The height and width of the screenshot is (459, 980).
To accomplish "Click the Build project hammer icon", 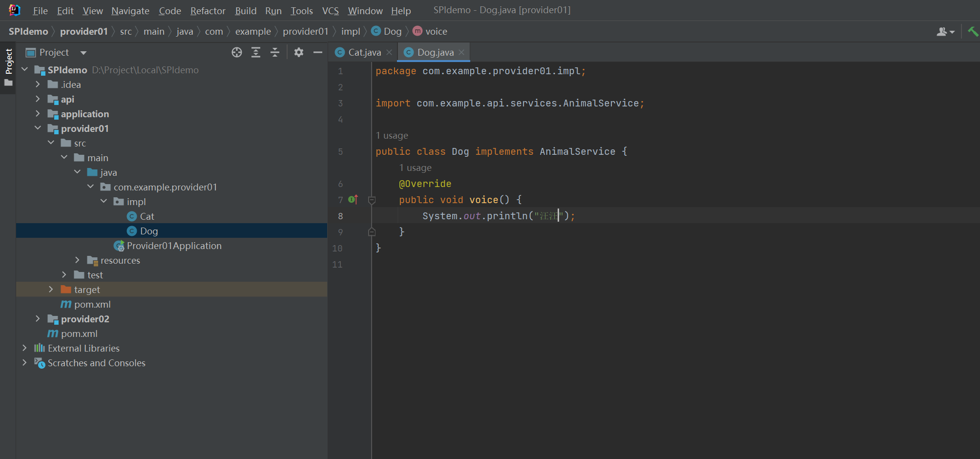I will [x=973, y=31].
